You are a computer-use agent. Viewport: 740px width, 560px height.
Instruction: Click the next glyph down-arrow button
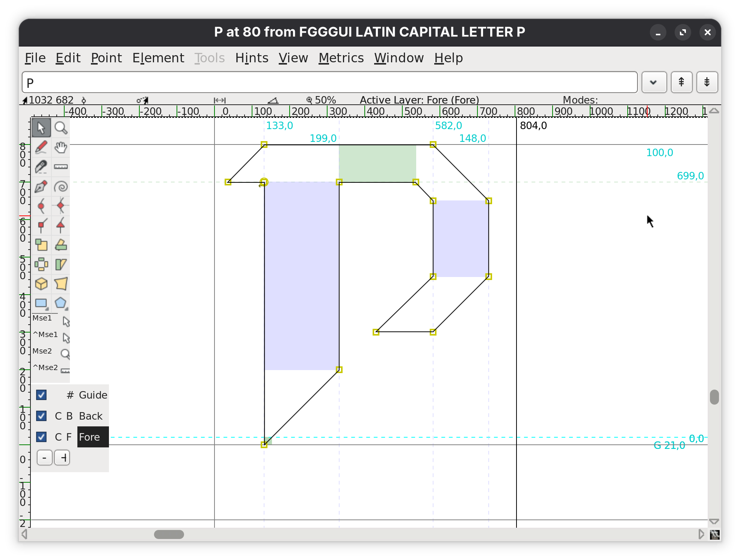[x=707, y=82]
